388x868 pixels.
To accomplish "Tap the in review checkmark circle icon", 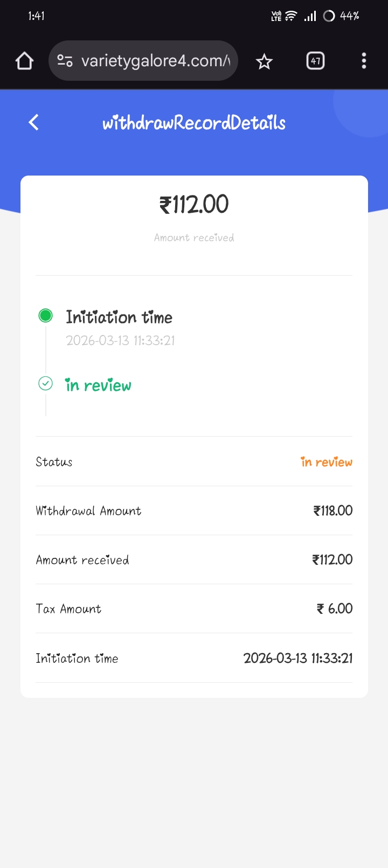I will 46,383.
